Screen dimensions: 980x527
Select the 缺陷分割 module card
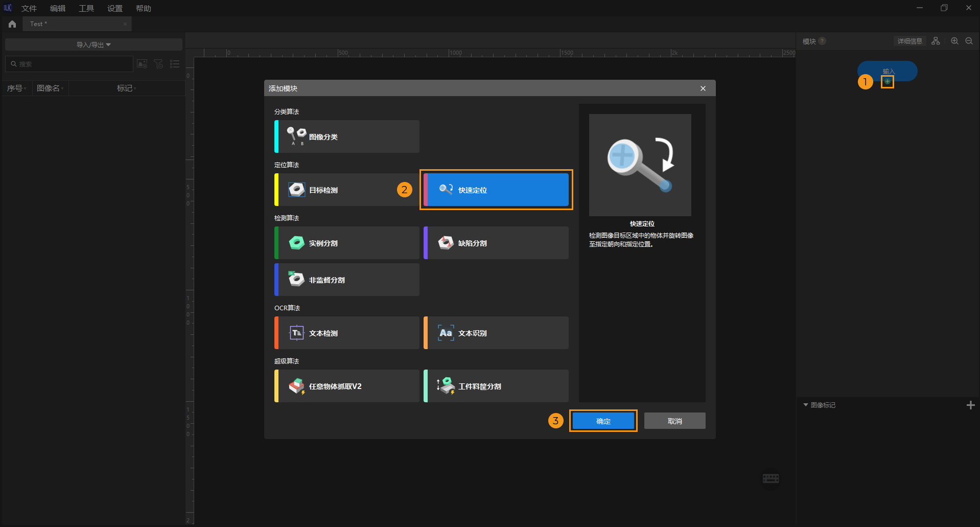click(x=496, y=243)
